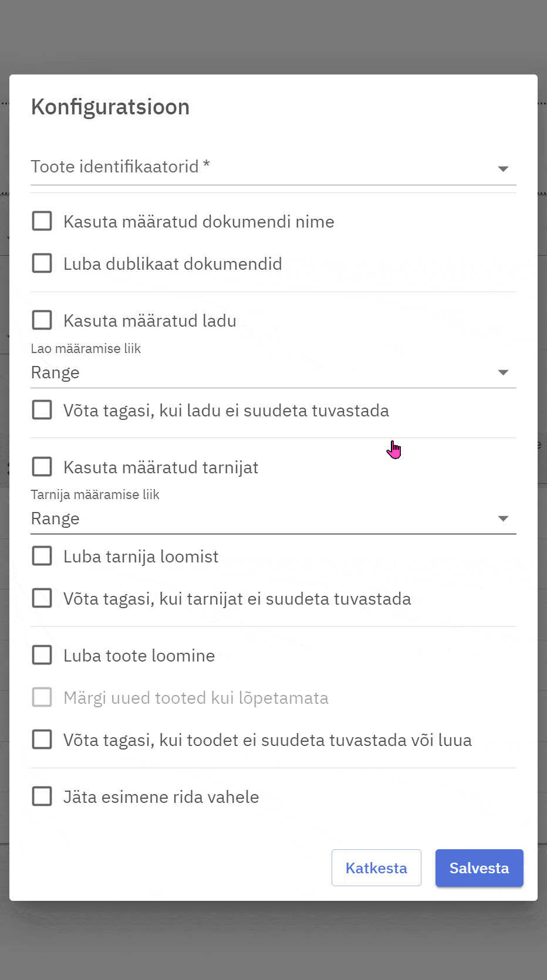Viewport: 547px width, 980px height.
Task: Click the Märgi uued tooted kui lõpetamata checkbox
Action: (x=42, y=698)
